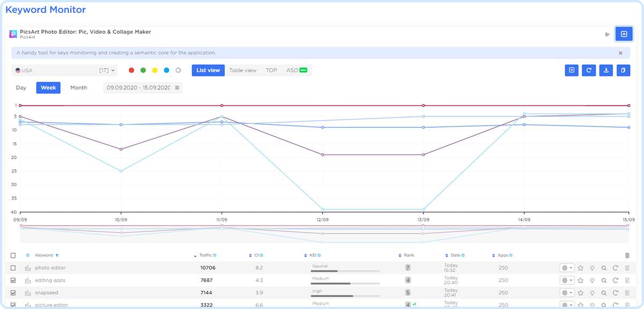Uncheck the editing apps checkbox
The width and height of the screenshot is (644, 309).
pos(13,281)
